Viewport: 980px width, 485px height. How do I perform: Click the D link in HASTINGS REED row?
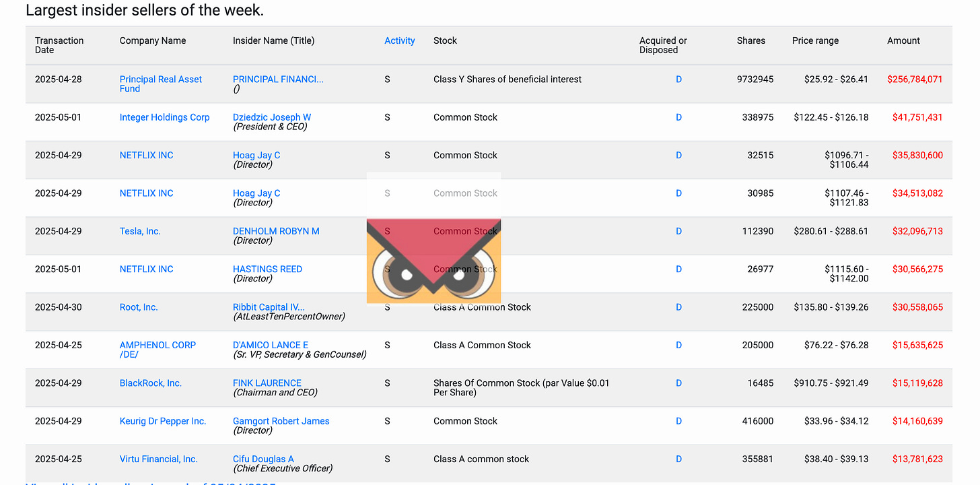[x=678, y=269]
